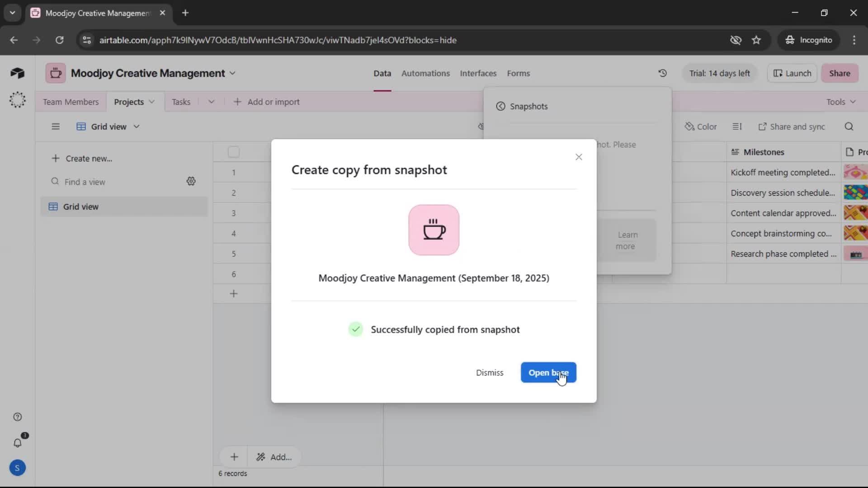Select Grid view in the sidebar
The width and height of the screenshot is (868, 488).
pyautogui.click(x=124, y=206)
